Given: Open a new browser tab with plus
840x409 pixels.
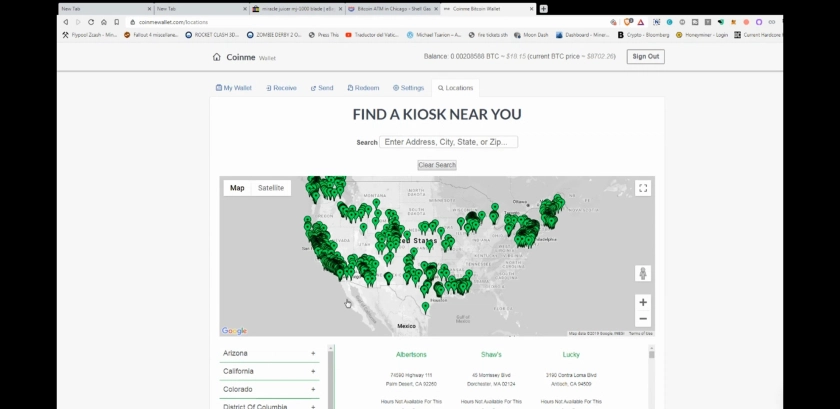Looking at the screenshot, I should pos(543,9).
